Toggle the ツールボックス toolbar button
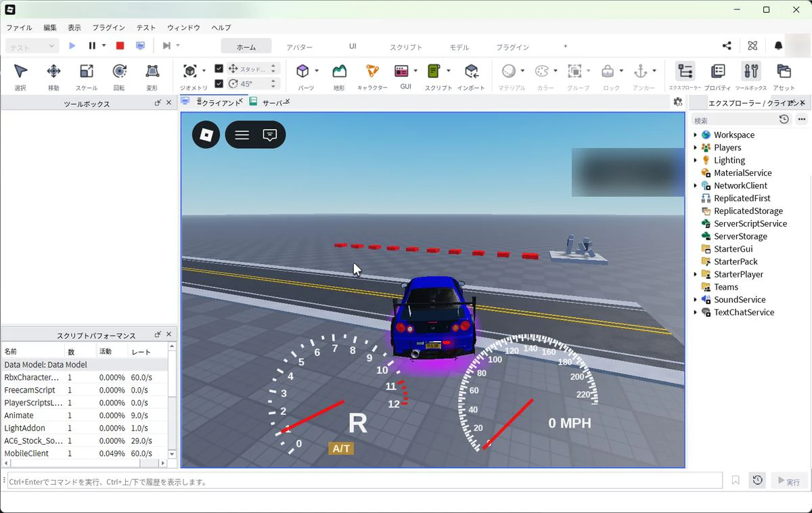The height and width of the screenshot is (513, 812). point(751,76)
